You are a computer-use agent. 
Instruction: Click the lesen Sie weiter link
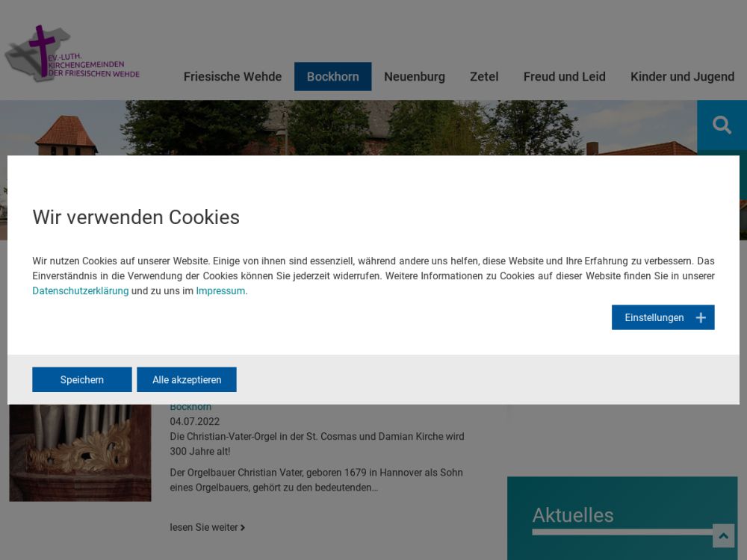pos(203,527)
